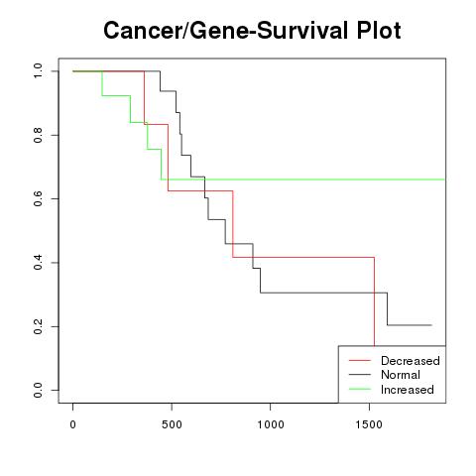The height and width of the screenshot is (476, 476).
Task: Click the 1.0 y-axis tick label
Action: [x=38, y=71]
